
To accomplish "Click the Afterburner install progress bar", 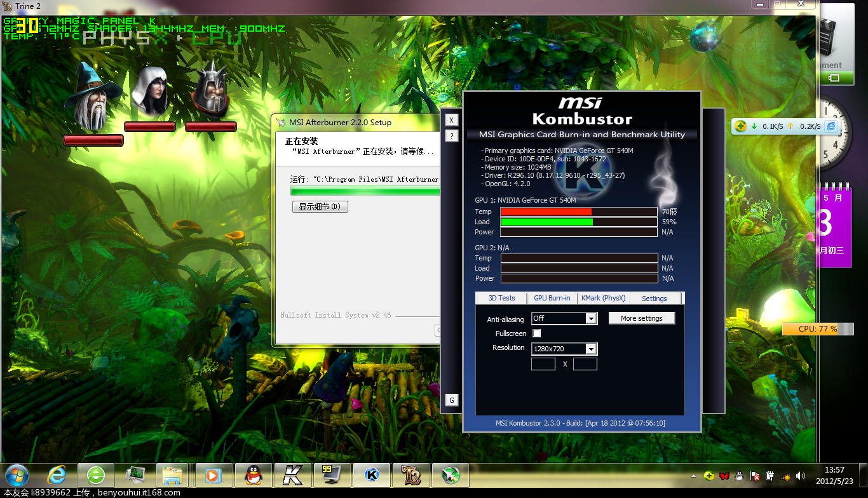I will (x=365, y=191).
